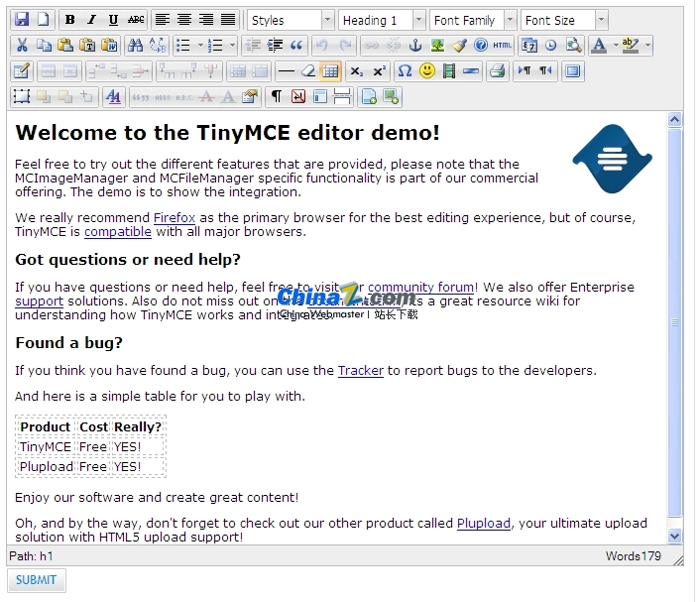This screenshot has width=700, height=602.
Task: Apply superscript formatting
Action: pos(379,71)
